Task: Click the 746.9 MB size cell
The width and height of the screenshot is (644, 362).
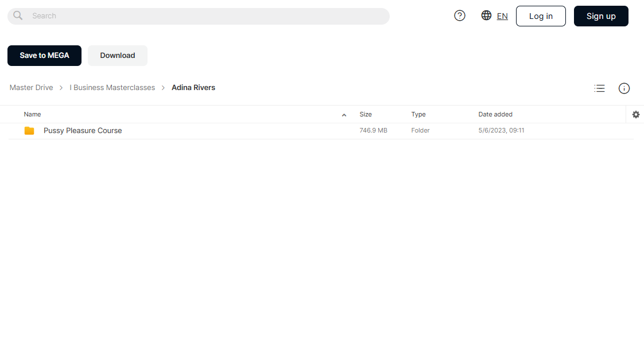Action: tap(373, 130)
